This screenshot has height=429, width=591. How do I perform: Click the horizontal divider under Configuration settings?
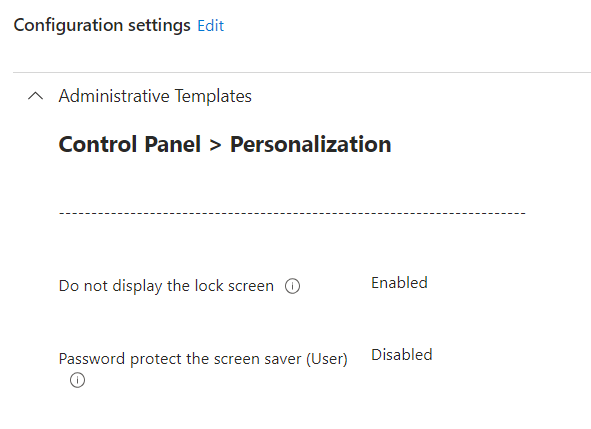302,72
